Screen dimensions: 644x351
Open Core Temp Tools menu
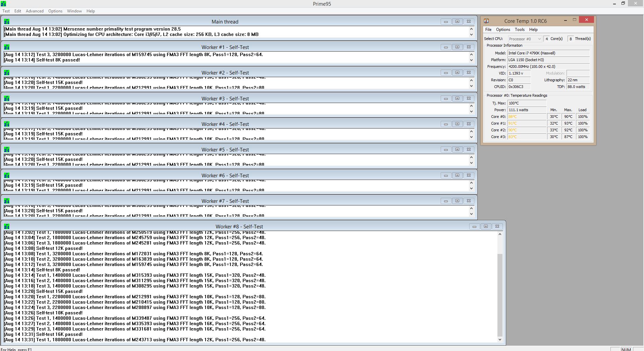tap(520, 30)
